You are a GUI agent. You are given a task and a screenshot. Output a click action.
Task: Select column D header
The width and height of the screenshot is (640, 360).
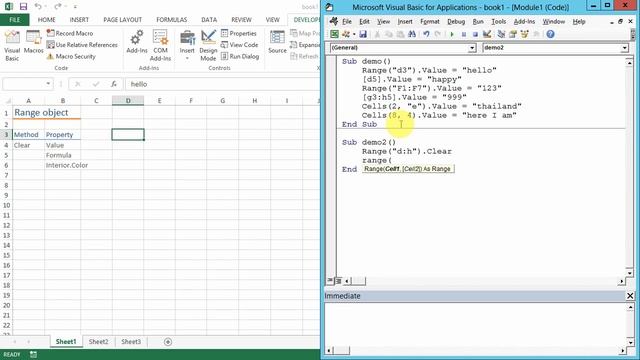click(128, 101)
